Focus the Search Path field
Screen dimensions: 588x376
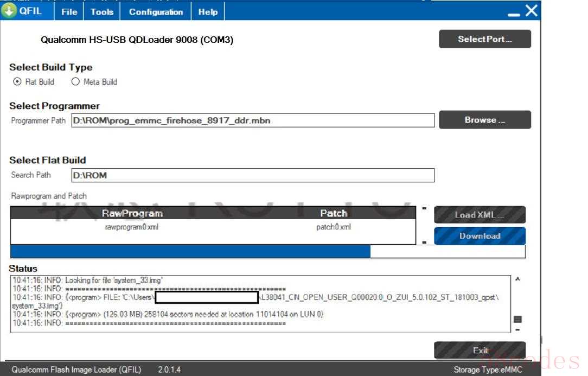tap(253, 175)
